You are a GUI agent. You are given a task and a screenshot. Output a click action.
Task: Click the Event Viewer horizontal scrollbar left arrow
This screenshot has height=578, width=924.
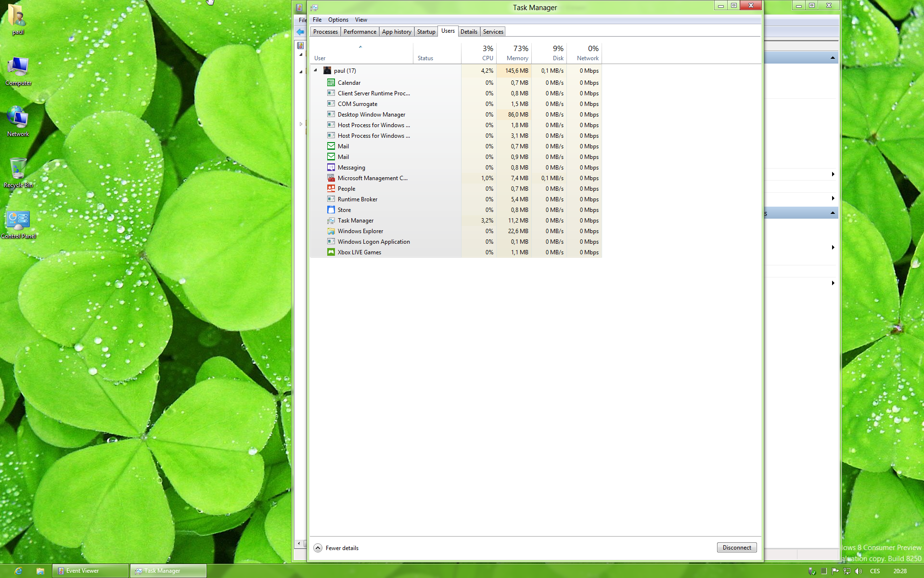click(299, 543)
